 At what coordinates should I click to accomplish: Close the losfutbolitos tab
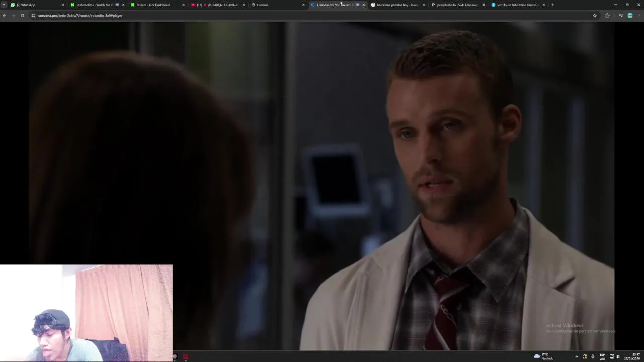tap(123, 5)
